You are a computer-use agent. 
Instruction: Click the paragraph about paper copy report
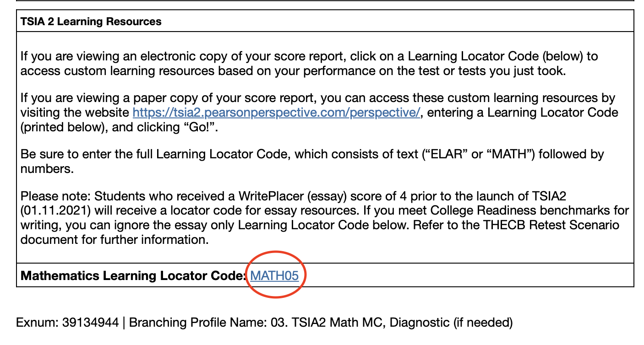[x=319, y=113]
